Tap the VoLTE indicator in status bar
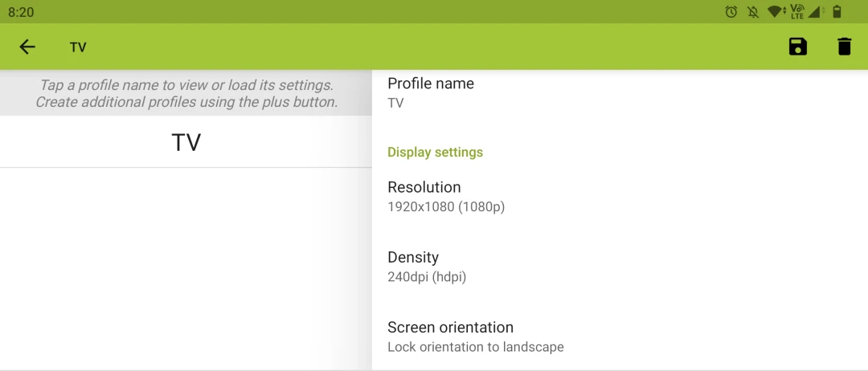868x371 pixels. coord(797,12)
